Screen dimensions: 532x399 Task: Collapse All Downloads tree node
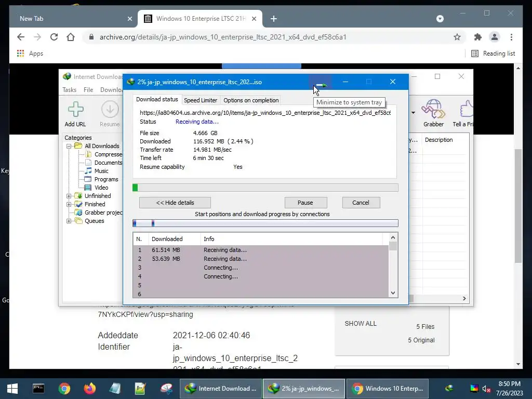(69, 146)
